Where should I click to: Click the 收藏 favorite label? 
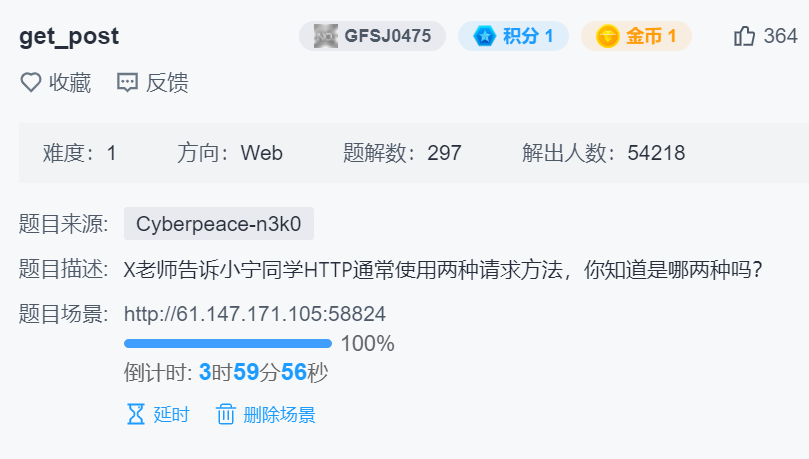pos(70,83)
